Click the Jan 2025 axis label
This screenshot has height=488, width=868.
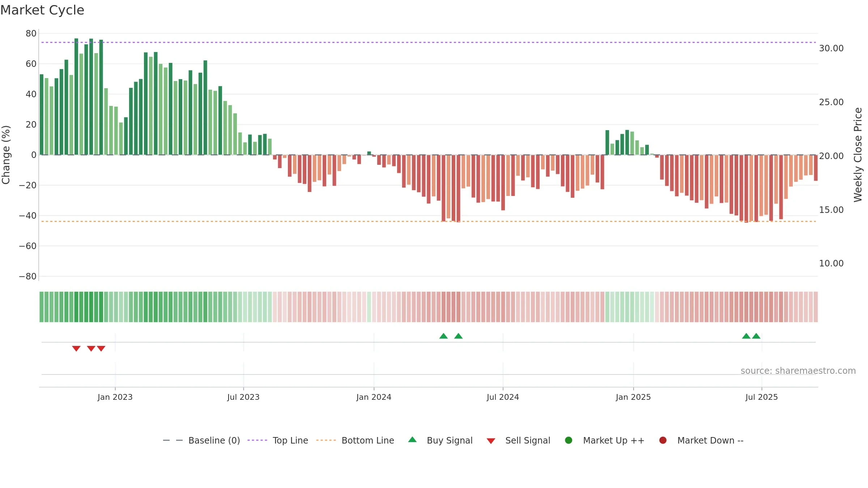(633, 397)
